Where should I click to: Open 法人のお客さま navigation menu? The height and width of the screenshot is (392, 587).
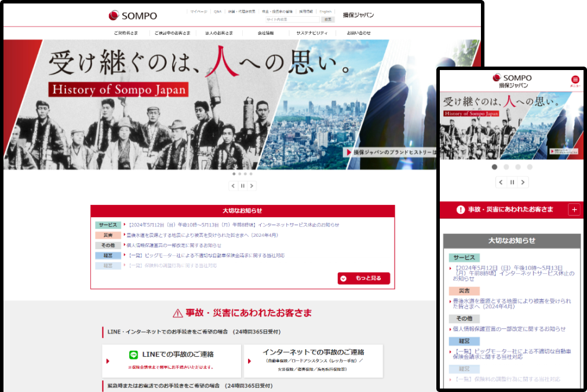(219, 33)
